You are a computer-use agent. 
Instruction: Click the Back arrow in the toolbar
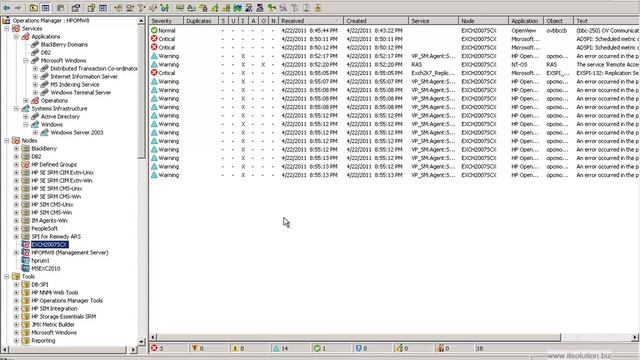pyautogui.click(x=7, y=8)
